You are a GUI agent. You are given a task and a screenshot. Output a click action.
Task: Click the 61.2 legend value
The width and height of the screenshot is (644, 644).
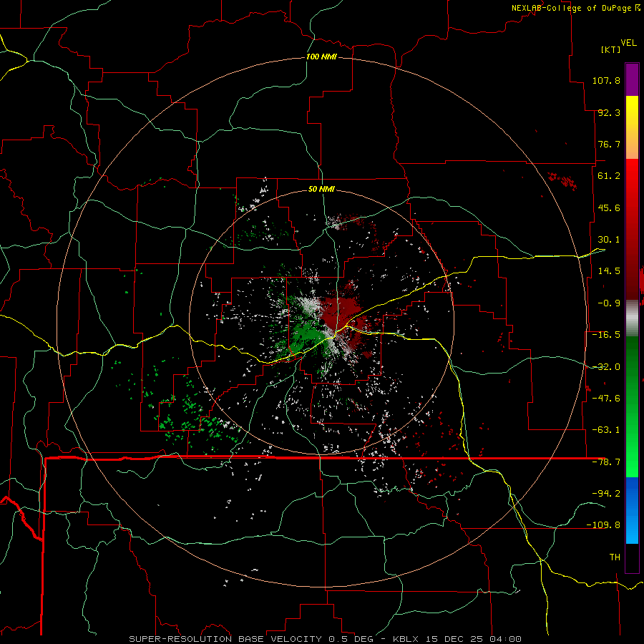click(x=609, y=176)
